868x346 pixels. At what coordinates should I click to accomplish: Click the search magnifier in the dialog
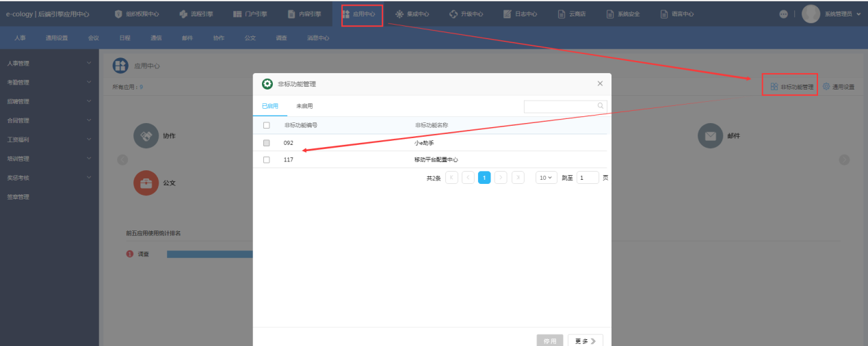[x=601, y=106]
